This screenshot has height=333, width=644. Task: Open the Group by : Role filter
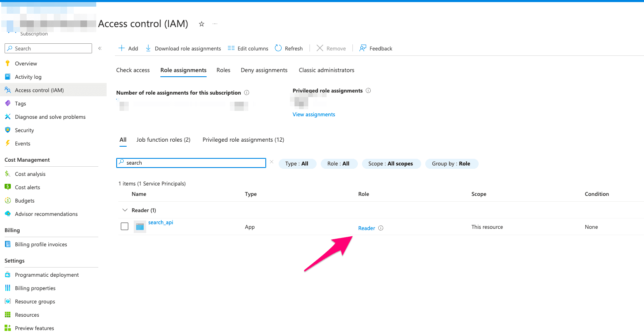[x=451, y=164]
